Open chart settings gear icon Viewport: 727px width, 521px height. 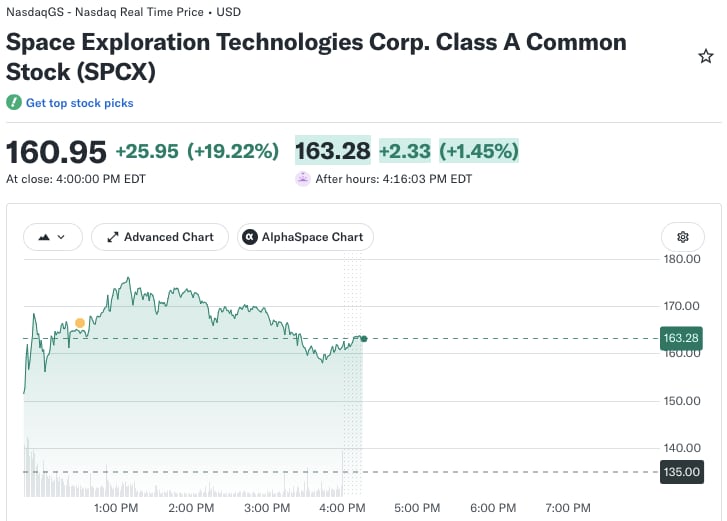tap(682, 237)
